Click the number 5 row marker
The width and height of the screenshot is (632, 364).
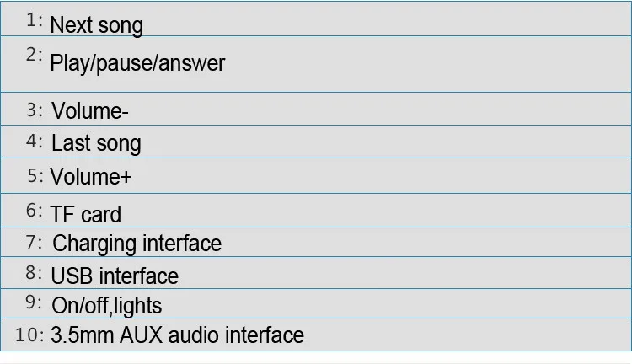[x=35, y=176]
